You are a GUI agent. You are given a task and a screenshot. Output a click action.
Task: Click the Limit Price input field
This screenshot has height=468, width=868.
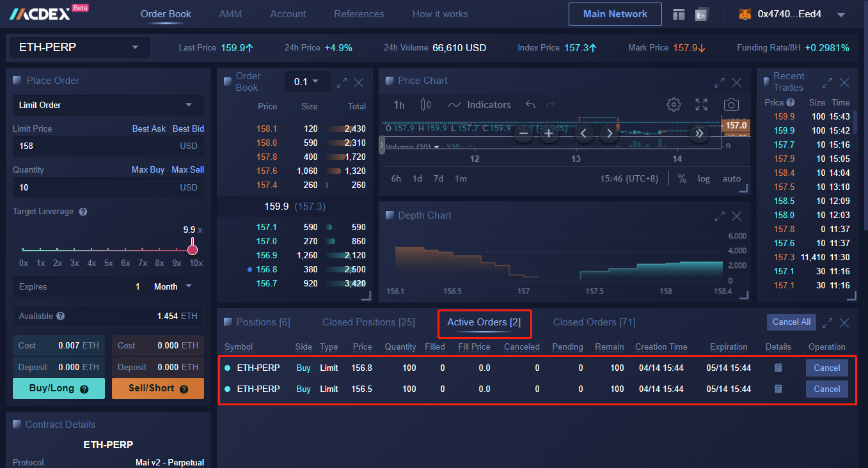[108, 146]
